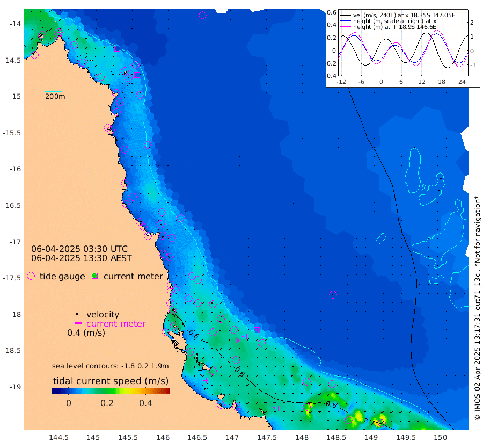Viewport: 483px width, 448px height.
Task: Click the current meter square near 14.35S 145.35E
Action: pos(117,48)
